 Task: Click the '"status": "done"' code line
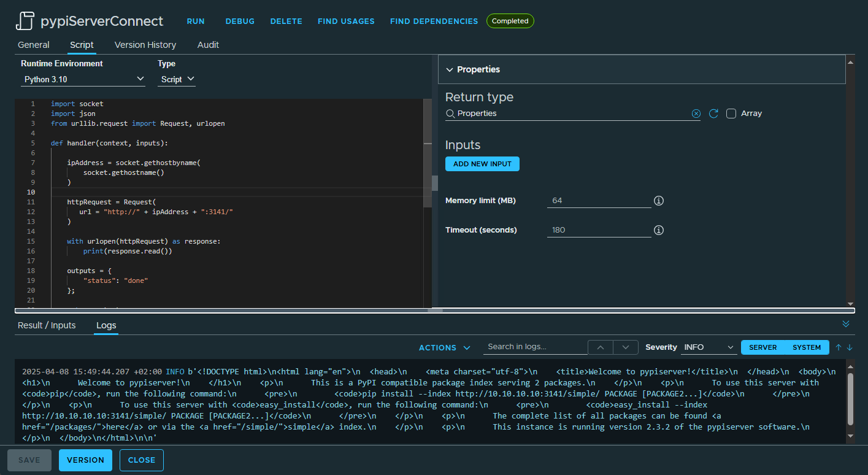[x=116, y=280]
